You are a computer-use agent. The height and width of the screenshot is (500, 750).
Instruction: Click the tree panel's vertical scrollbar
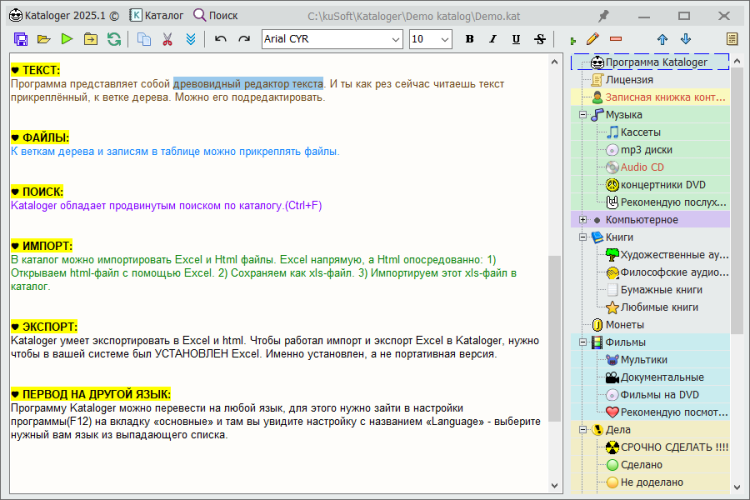click(x=739, y=200)
